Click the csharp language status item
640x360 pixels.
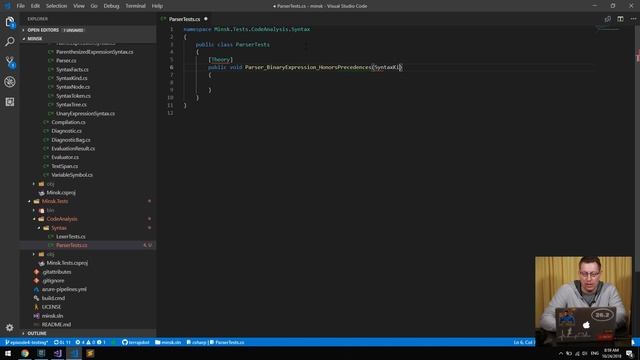196,342
